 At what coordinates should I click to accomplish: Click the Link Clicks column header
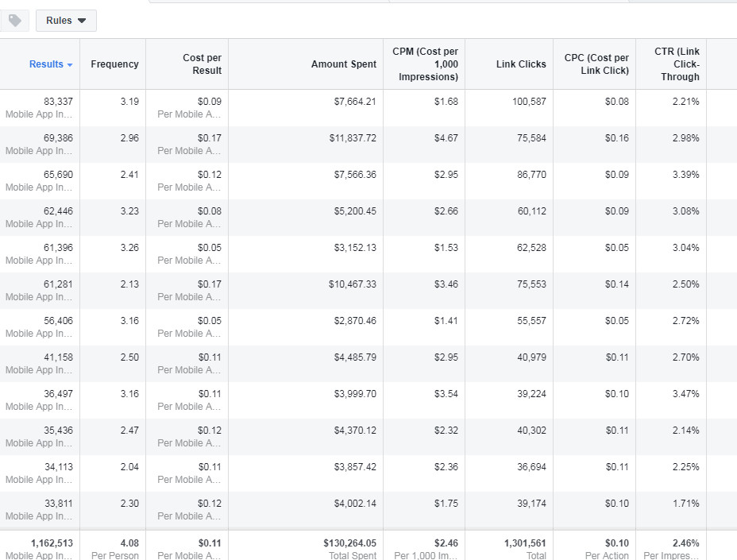coord(521,64)
